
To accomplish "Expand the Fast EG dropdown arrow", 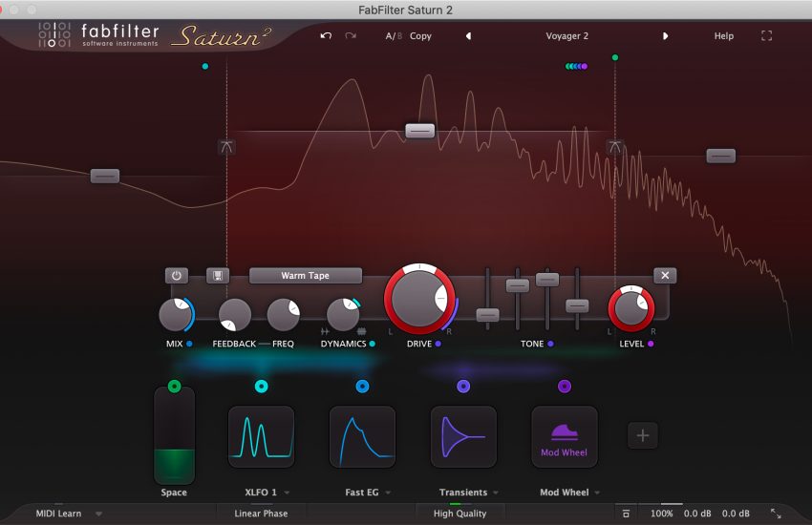I will click(388, 493).
